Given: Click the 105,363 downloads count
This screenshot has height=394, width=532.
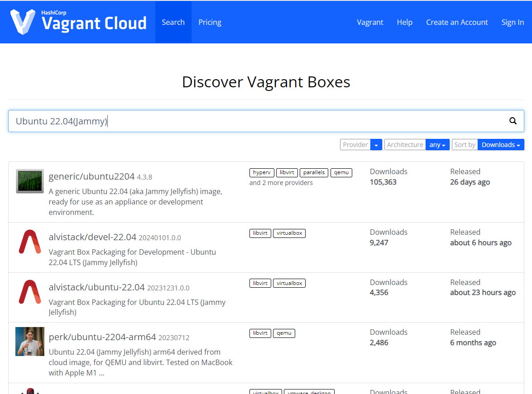Looking at the screenshot, I should (x=383, y=182).
